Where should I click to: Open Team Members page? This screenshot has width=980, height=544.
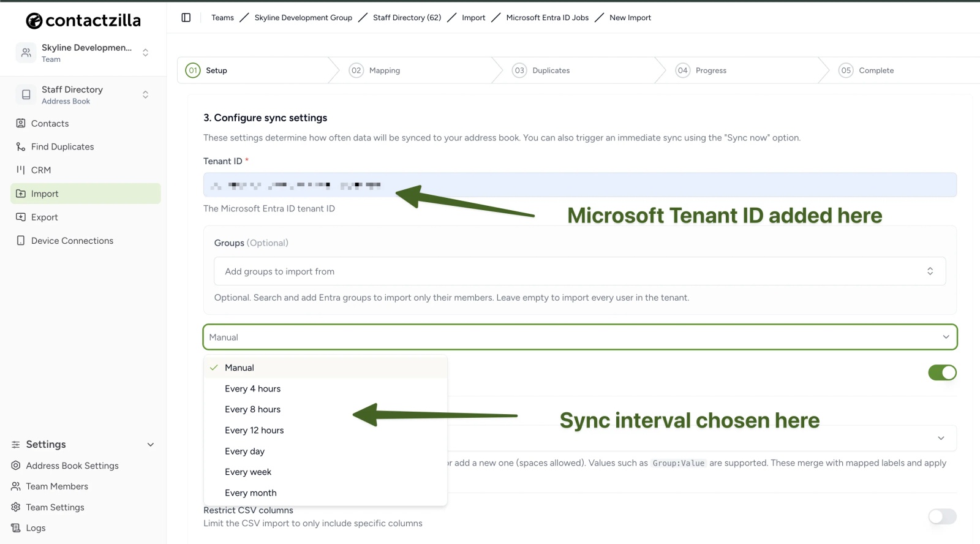click(57, 486)
